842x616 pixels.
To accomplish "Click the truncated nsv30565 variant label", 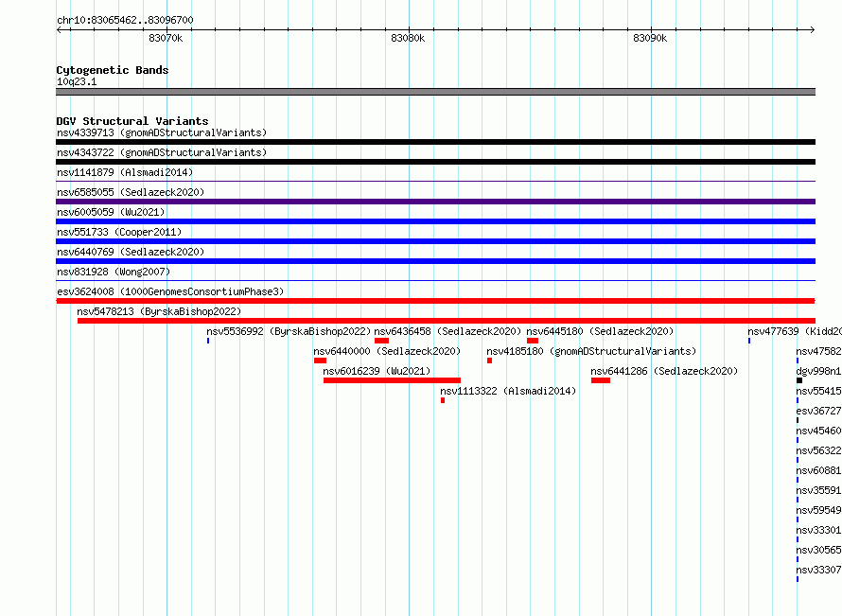I will click(x=818, y=550).
